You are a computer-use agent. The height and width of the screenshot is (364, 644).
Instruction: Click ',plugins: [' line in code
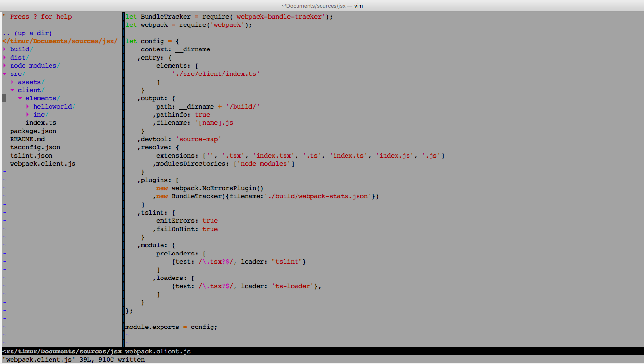158,180
